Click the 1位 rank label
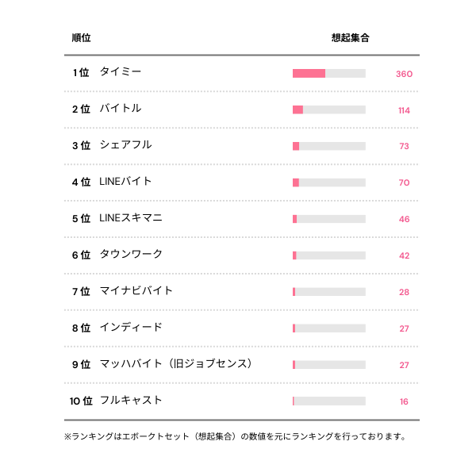Image resolution: width=476 pixels, height=476 pixels. click(81, 73)
